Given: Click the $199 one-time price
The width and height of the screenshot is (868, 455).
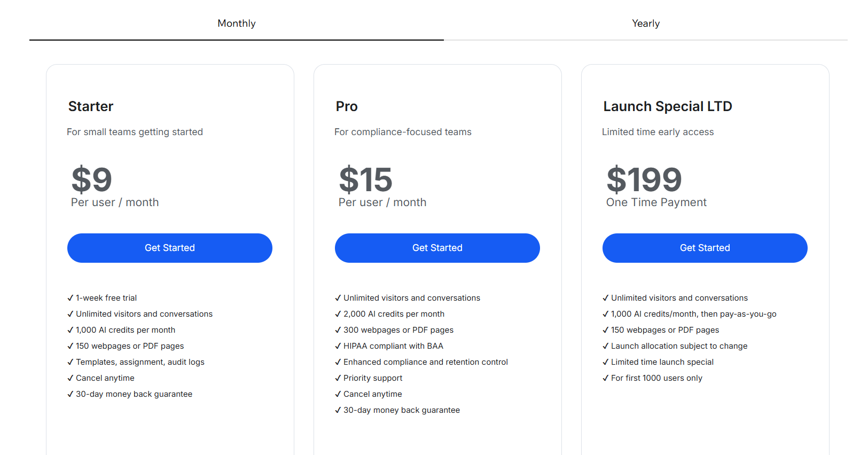Looking at the screenshot, I should pyautogui.click(x=644, y=179).
